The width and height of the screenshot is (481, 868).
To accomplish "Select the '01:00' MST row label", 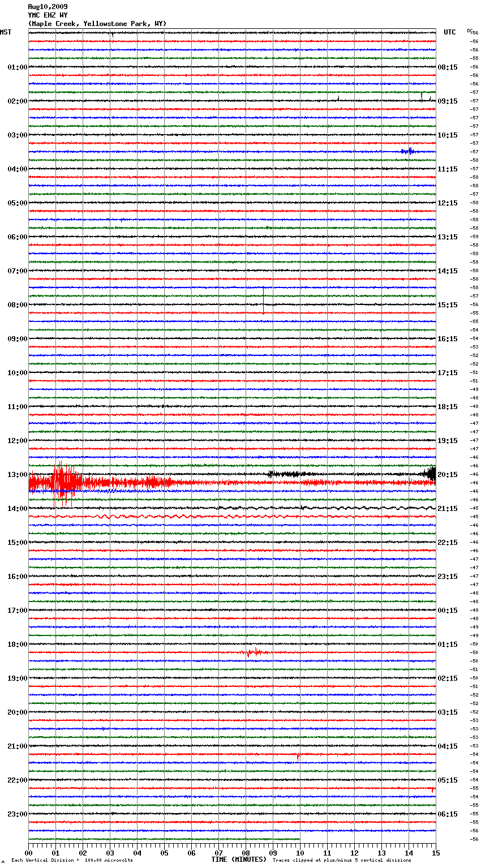I will 18,67.
